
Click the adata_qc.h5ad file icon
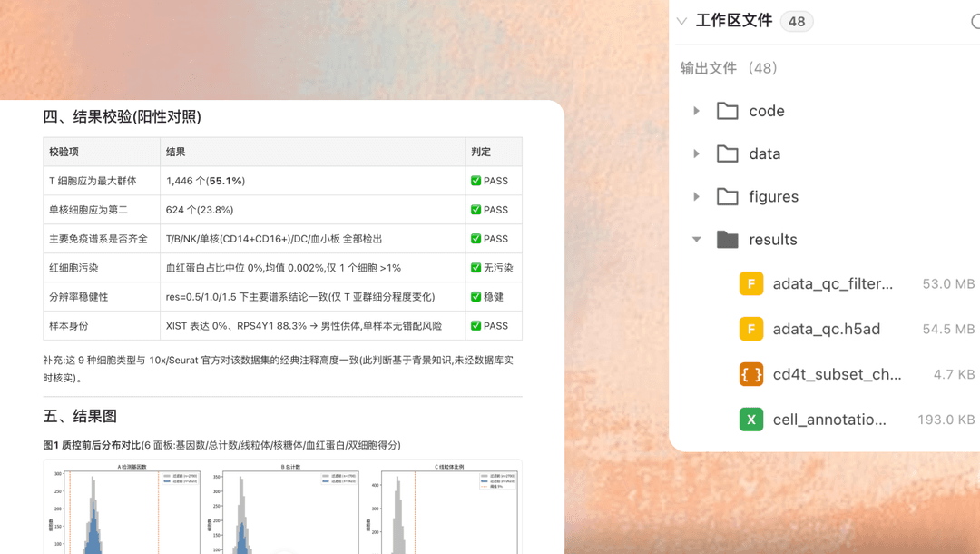coord(751,329)
